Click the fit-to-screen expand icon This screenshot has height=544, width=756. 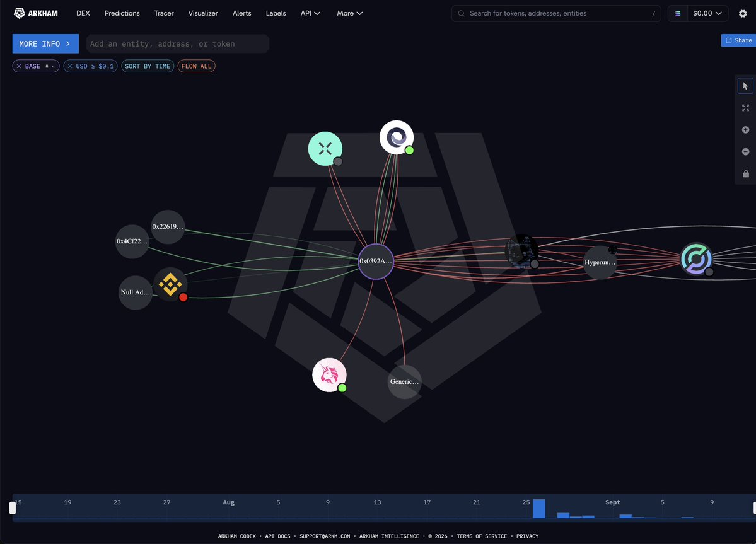(x=745, y=108)
